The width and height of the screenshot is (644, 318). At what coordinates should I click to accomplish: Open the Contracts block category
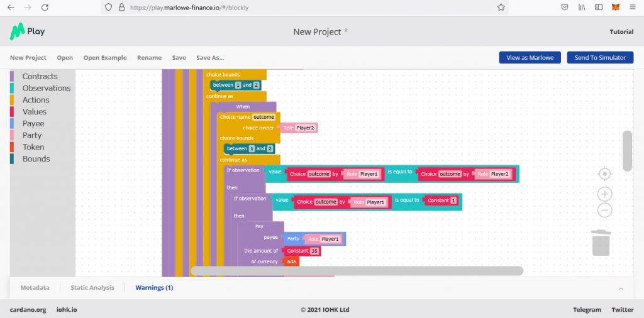click(40, 77)
